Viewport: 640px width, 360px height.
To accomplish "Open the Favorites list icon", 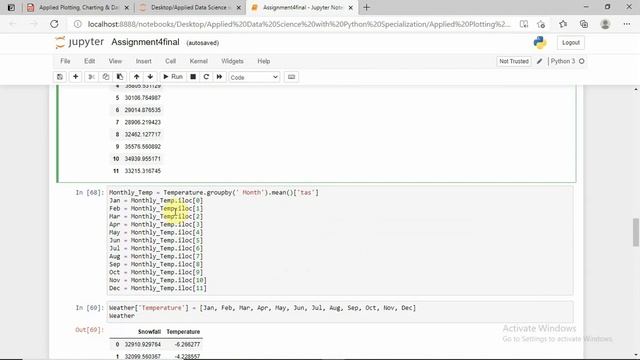I will 563,24.
